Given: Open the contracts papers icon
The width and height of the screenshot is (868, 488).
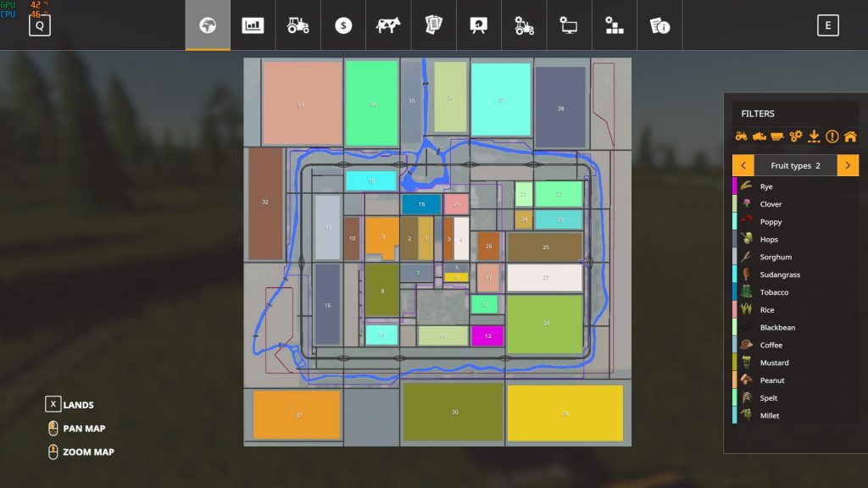Looking at the screenshot, I should point(432,25).
